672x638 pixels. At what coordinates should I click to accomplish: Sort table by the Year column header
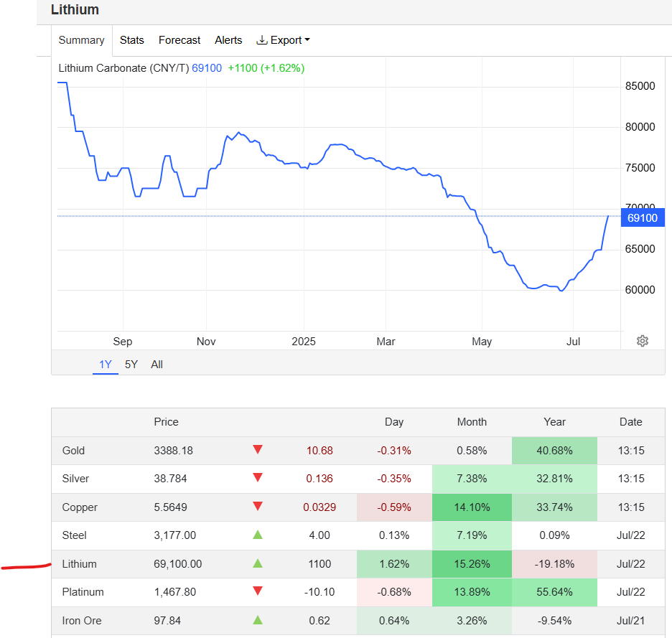(x=554, y=422)
